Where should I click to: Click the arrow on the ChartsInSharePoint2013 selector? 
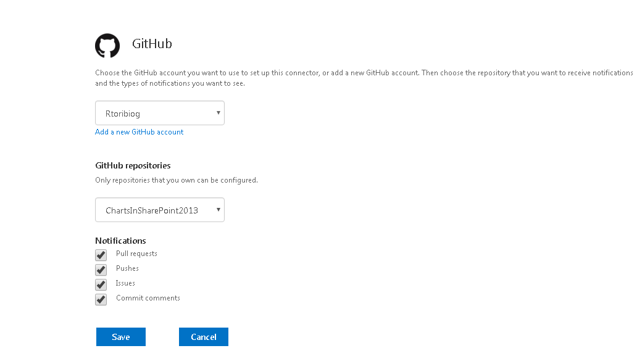[x=219, y=210]
